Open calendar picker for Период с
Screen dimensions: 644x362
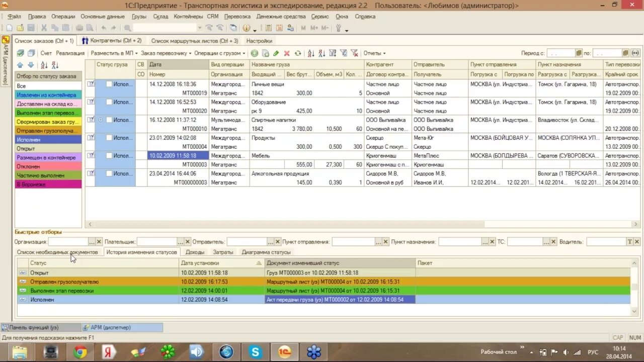(x=579, y=53)
